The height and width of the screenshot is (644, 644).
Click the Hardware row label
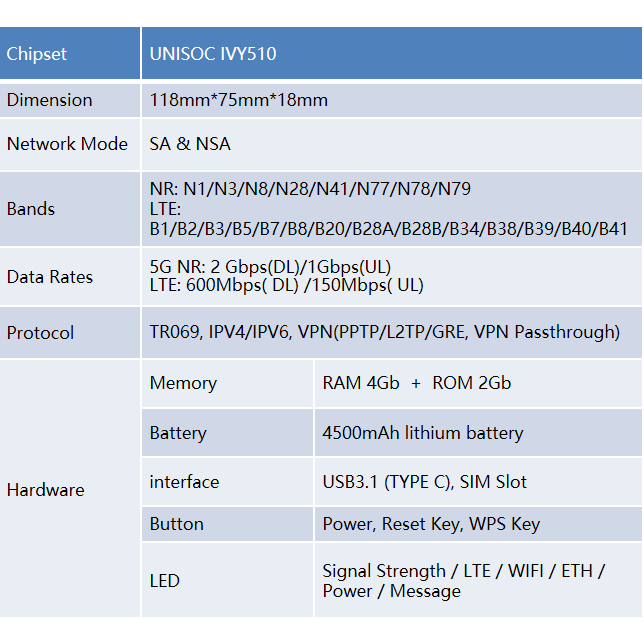46,490
